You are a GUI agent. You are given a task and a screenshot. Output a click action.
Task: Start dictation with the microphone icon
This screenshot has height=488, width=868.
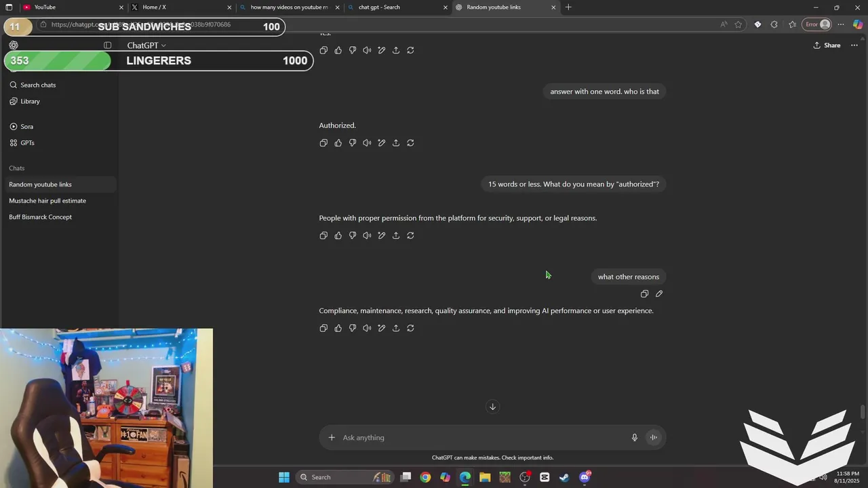pos(635,438)
